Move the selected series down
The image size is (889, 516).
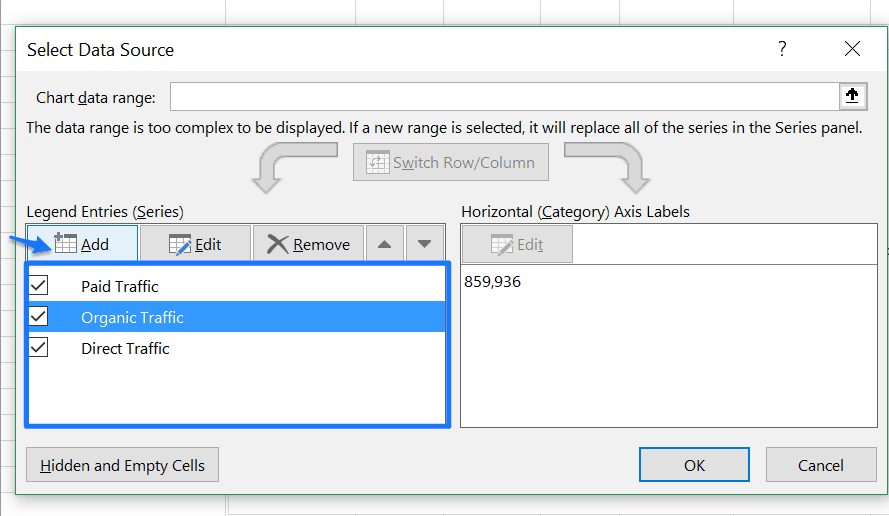[x=424, y=244]
